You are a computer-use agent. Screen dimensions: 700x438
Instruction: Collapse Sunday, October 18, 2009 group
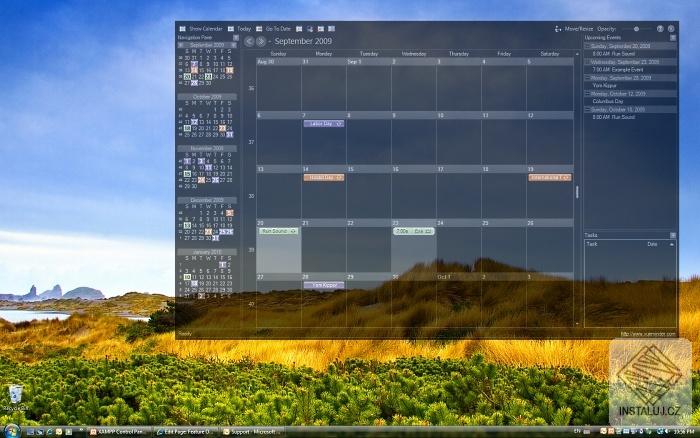[588, 109]
